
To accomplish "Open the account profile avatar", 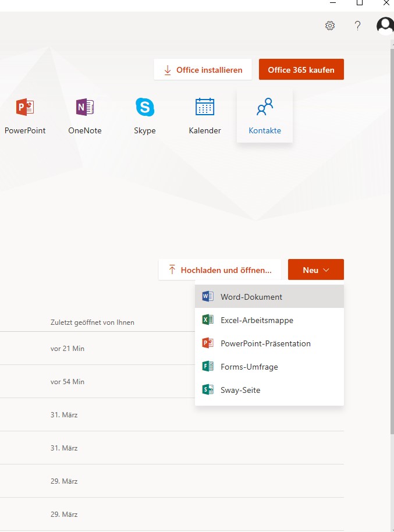I will (x=385, y=26).
